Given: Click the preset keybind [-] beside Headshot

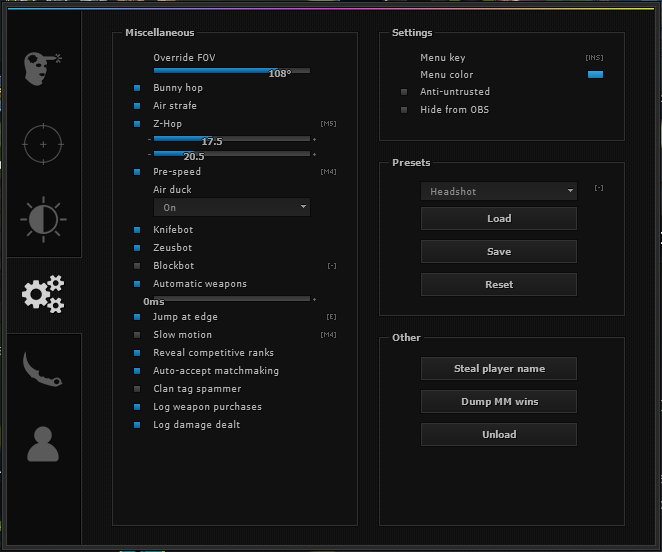Looking at the screenshot, I should [598, 188].
